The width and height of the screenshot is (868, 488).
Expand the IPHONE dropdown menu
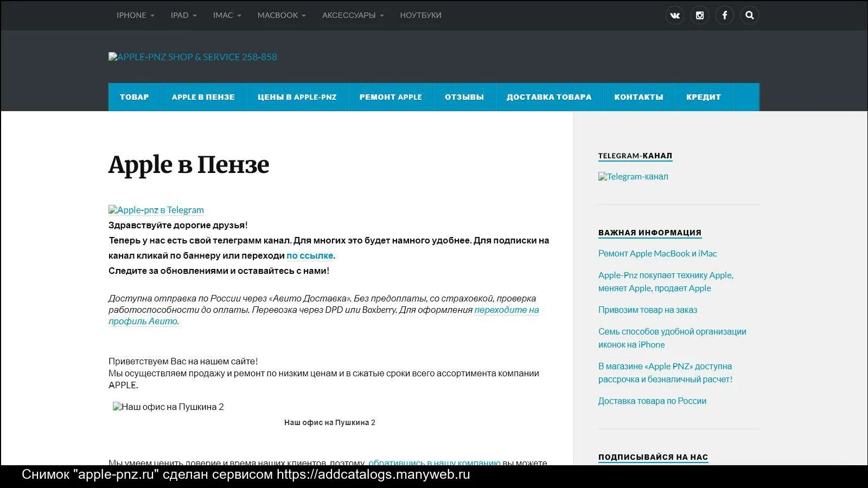[136, 15]
